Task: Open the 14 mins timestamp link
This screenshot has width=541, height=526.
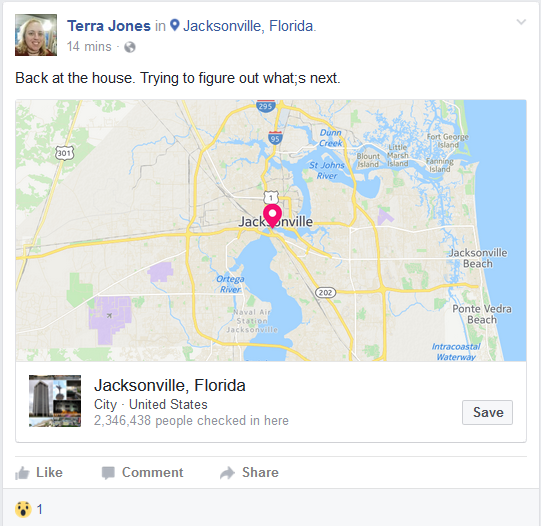Action: tap(89, 47)
